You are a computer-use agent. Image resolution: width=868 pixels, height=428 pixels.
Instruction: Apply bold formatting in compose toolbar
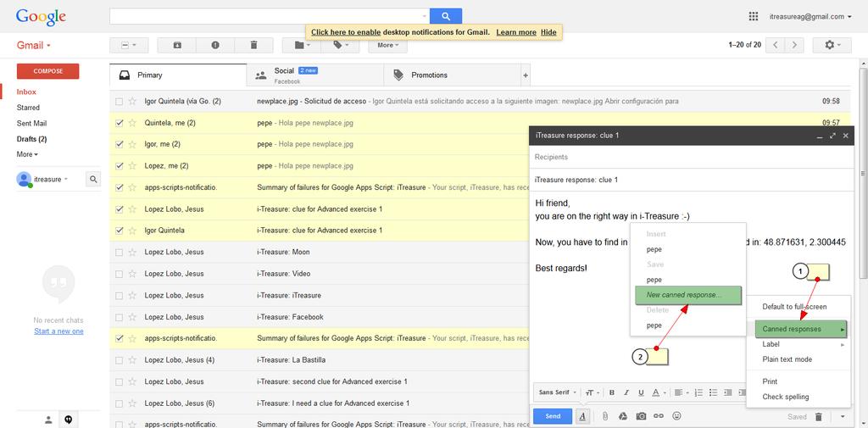pyautogui.click(x=612, y=392)
